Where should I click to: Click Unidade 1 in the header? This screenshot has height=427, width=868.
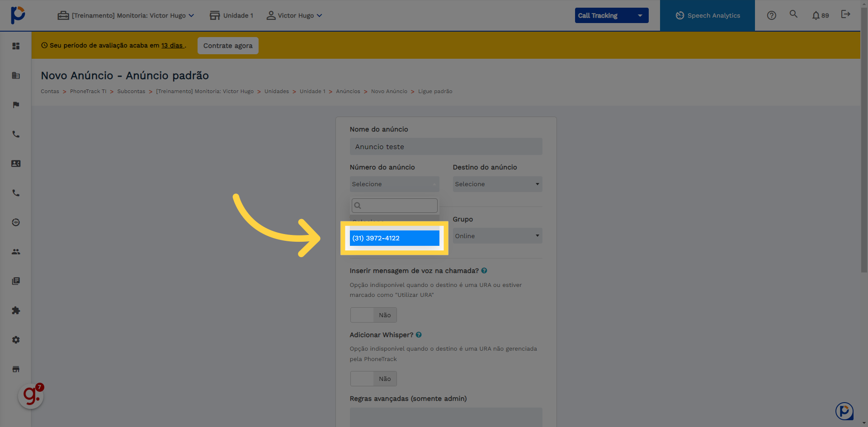(x=231, y=15)
